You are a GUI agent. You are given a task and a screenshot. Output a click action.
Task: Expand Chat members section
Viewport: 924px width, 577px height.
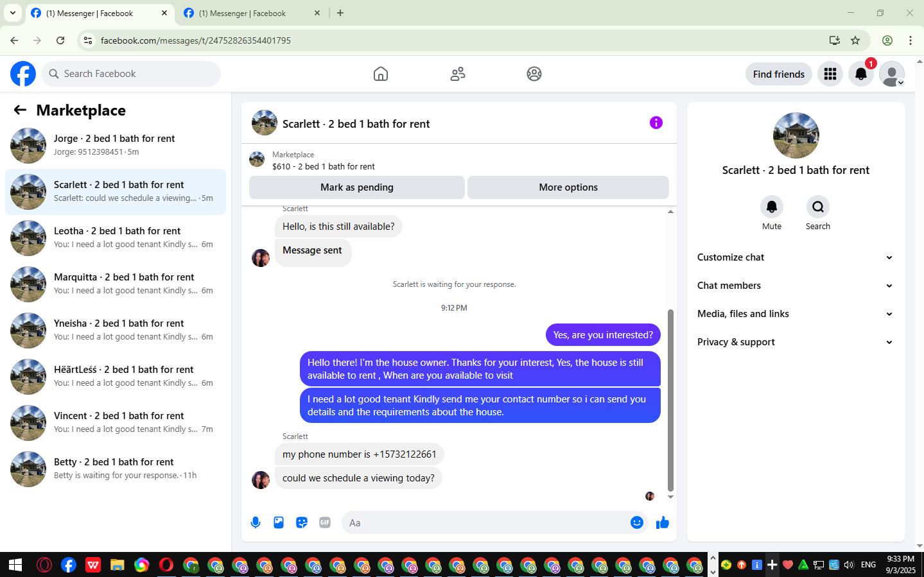(795, 286)
